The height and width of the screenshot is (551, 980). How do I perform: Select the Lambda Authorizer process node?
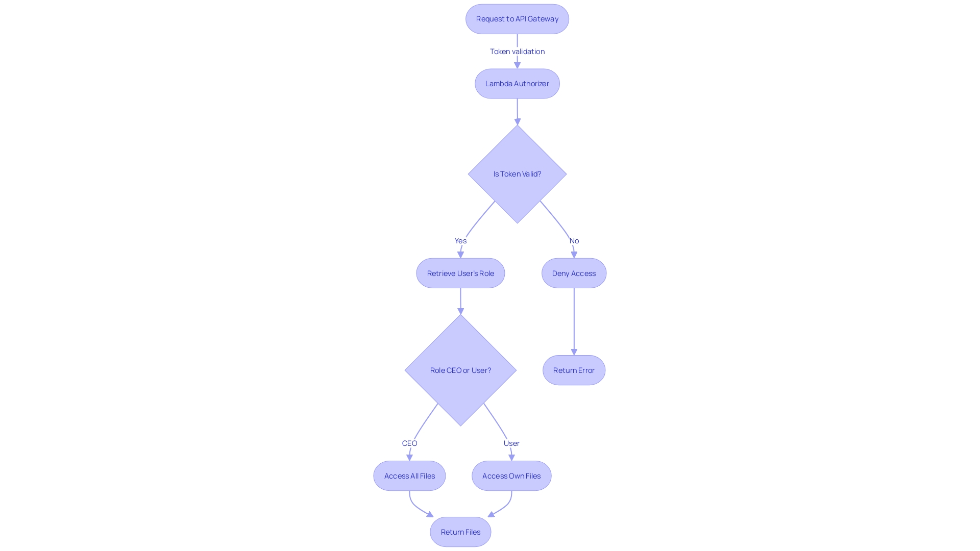pos(517,83)
